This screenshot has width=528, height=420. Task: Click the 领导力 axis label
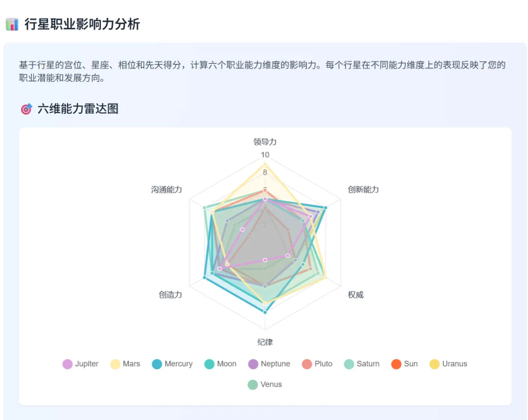point(265,142)
